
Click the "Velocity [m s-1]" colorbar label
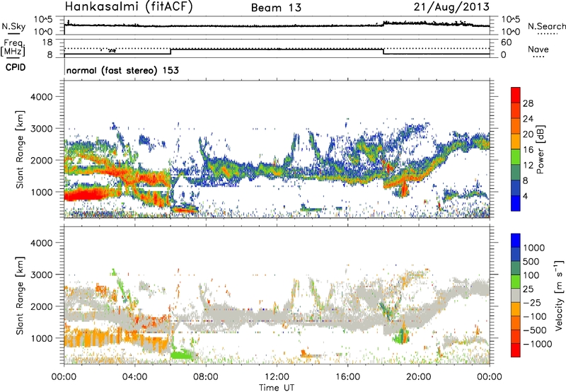[559, 295]
